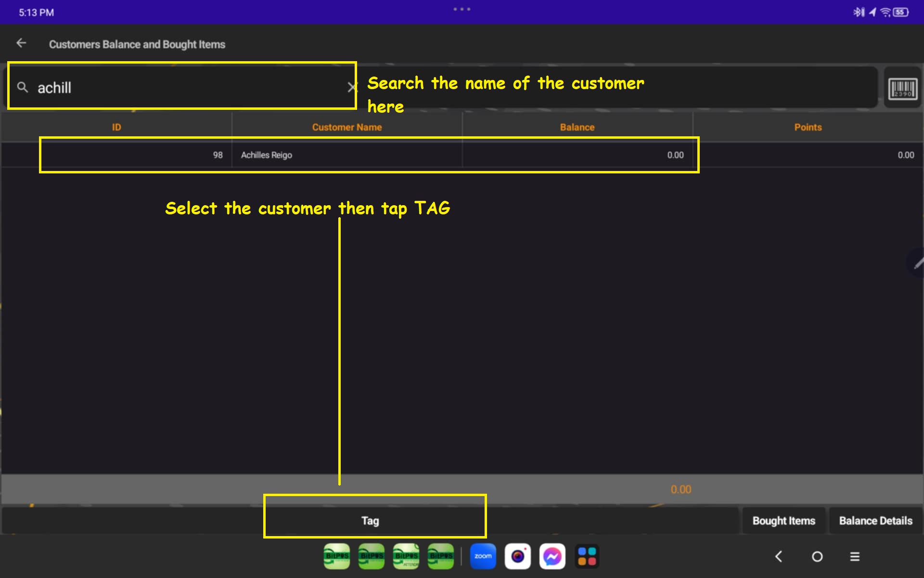
Task: Open Balance Details
Action: tap(875, 521)
